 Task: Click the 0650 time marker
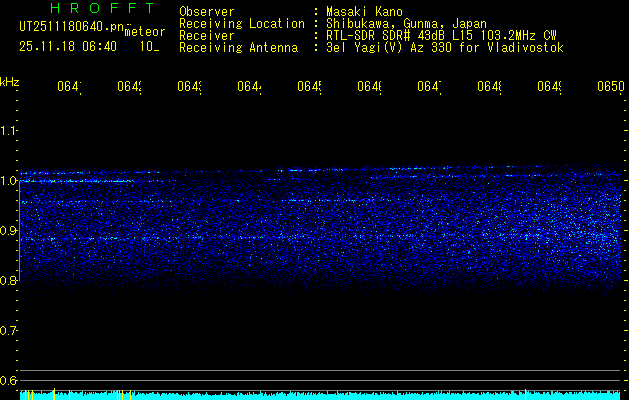pos(611,86)
